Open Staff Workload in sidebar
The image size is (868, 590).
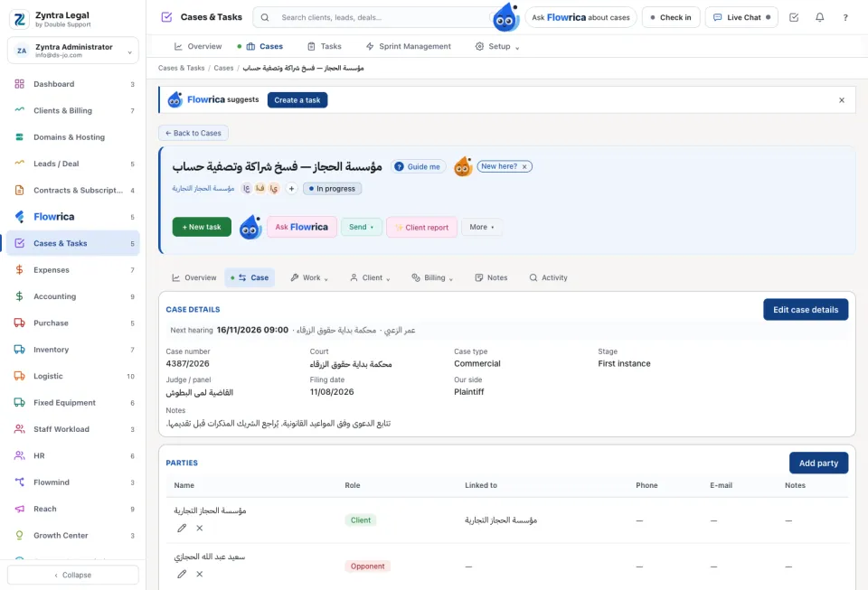coord(73,429)
